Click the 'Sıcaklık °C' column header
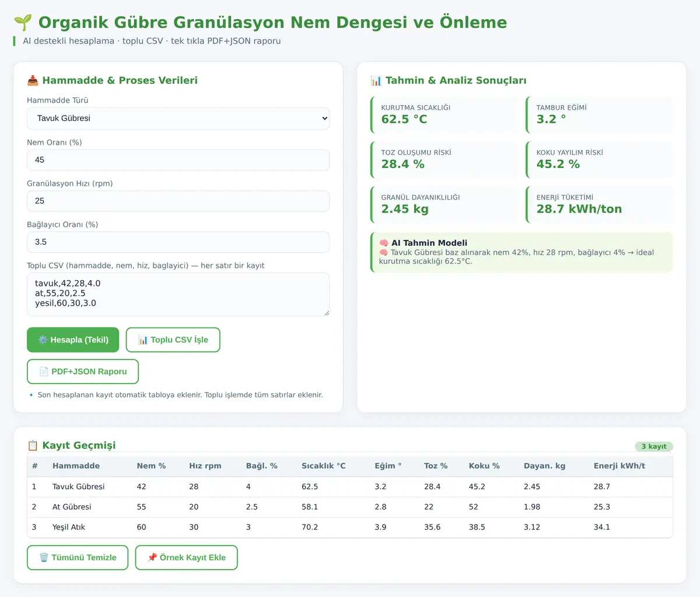 (x=324, y=466)
